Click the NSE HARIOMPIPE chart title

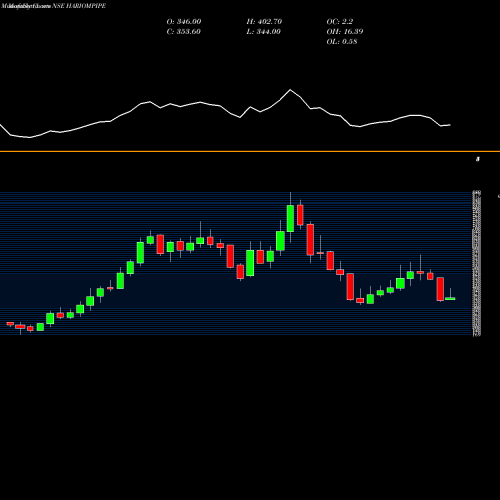point(79,6)
